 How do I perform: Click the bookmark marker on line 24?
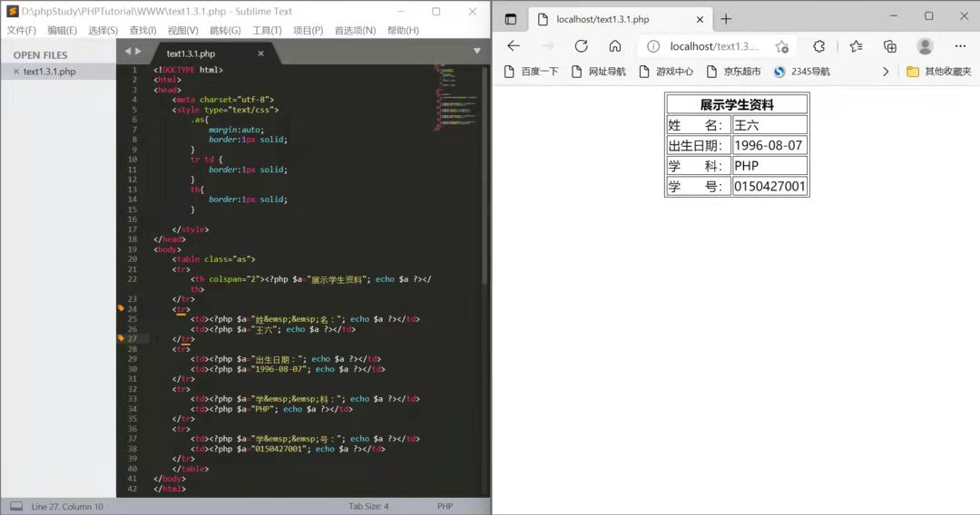tap(121, 308)
